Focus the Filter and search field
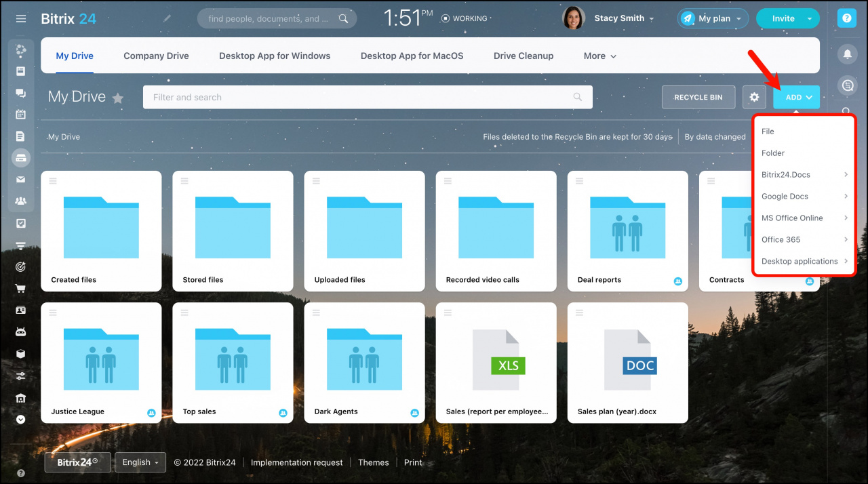The image size is (868, 484). point(368,97)
